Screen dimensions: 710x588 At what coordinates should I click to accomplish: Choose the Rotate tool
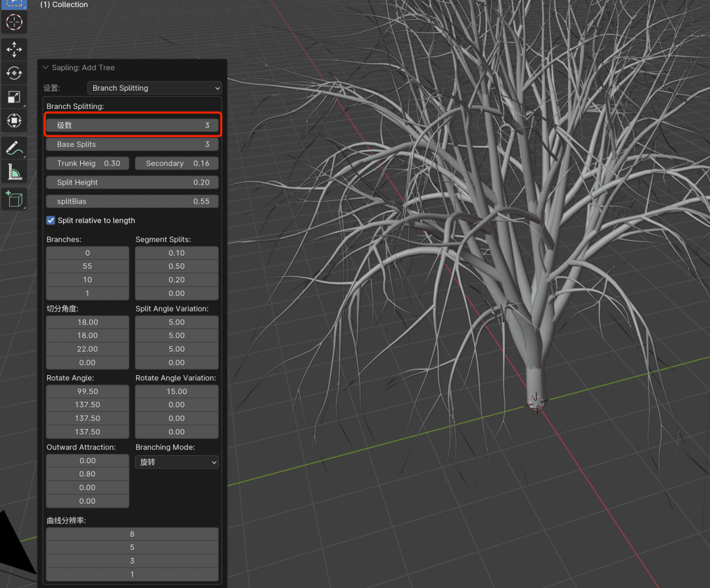tap(14, 73)
